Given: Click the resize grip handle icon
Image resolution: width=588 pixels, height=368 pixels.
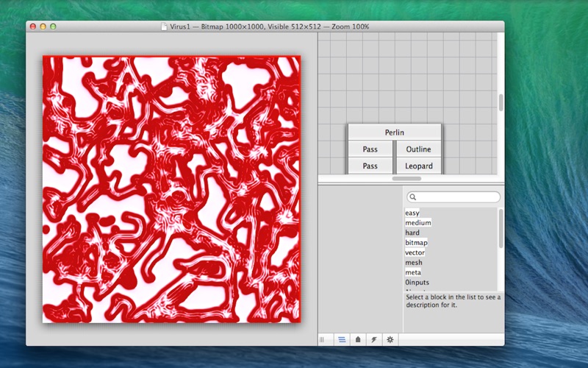Looking at the screenshot, I should [x=322, y=339].
